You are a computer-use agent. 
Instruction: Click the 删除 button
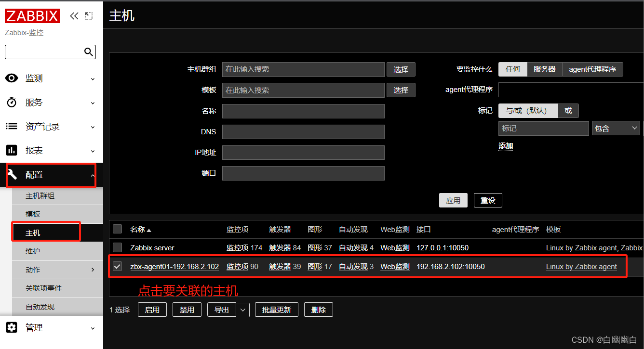(x=319, y=310)
